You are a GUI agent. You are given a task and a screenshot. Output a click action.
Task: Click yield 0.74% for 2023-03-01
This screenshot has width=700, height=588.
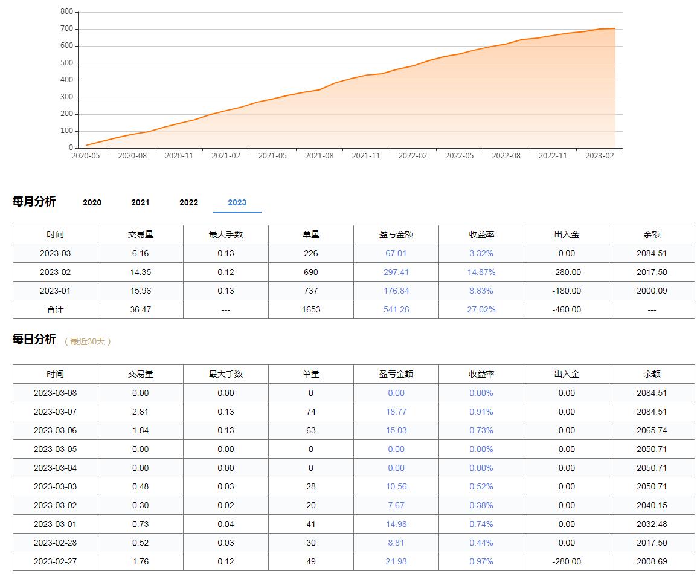[x=481, y=524]
